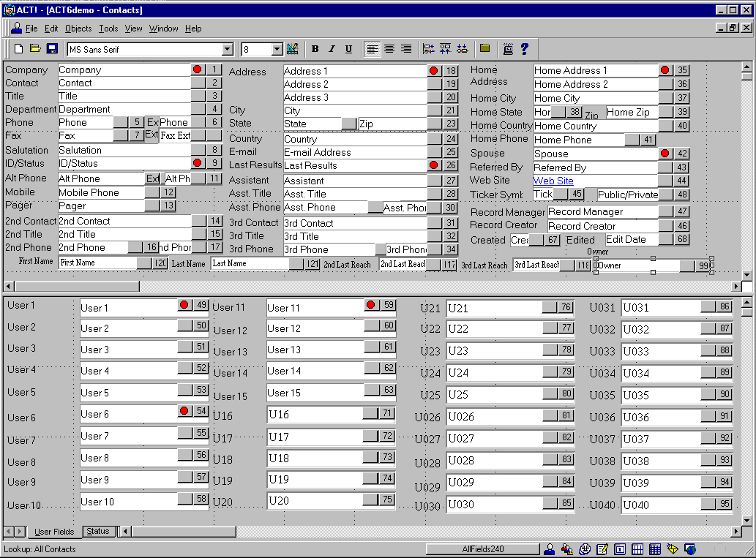Save the layout with the floppy disk icon

click(51, 49)
